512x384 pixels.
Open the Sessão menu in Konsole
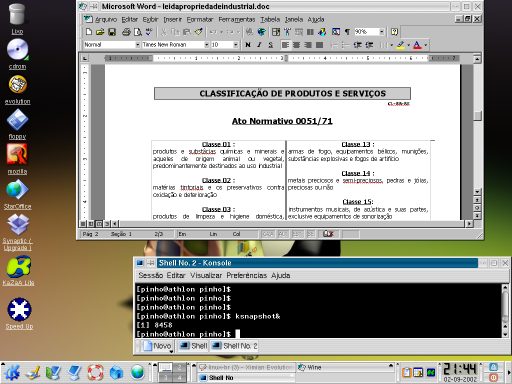click(151, 275)
